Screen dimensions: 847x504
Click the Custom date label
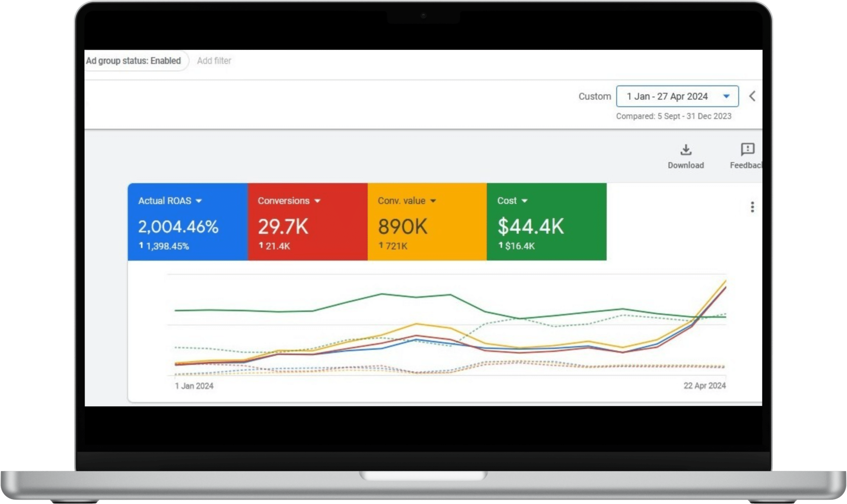tap(595, 97)
